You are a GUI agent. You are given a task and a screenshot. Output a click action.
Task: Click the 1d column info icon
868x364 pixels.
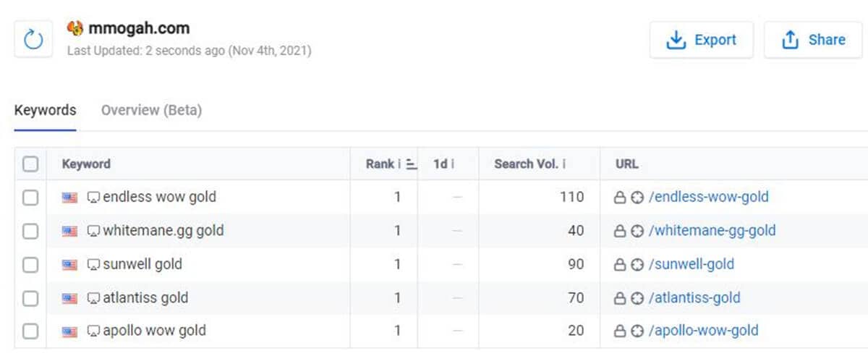453,164
